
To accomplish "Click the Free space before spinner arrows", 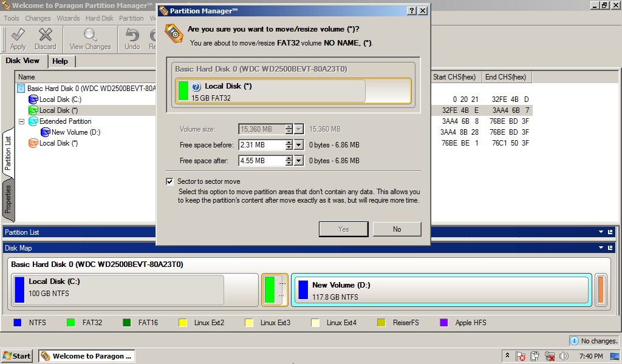I will [x=289, y=145].
